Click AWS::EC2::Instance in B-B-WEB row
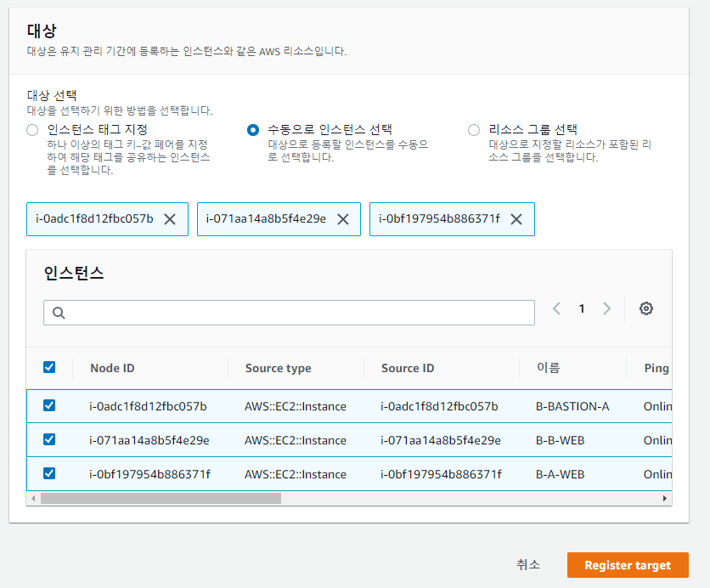710x588 pixels. [296, 440]
